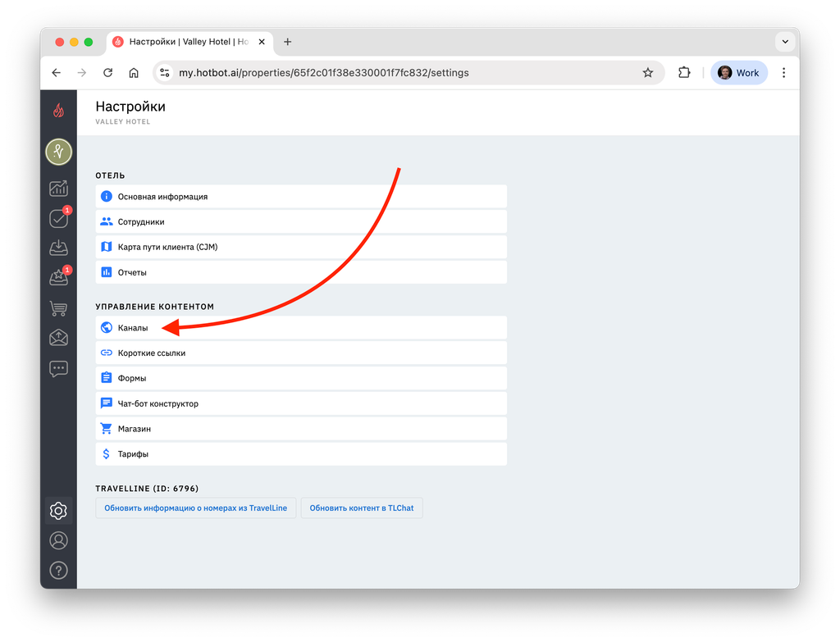Open the analytics chart sidebar icon
The height and width of the screenshot is (642, 840).
[x=58, y=189]
